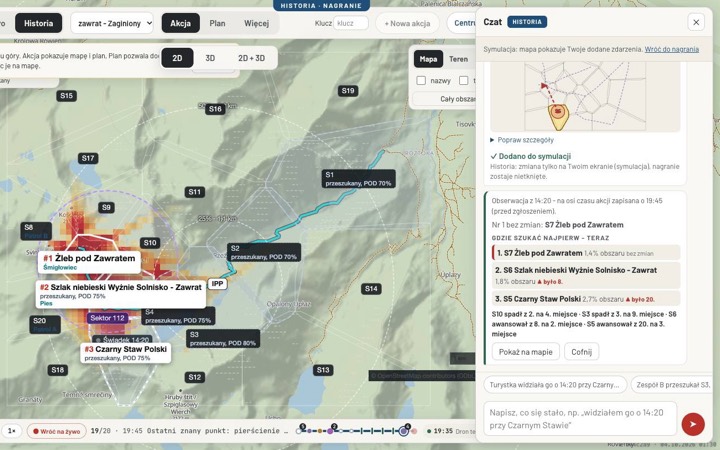Click the HISTORIA badge next to Czat
This screenshot has height=450, width=720.
click(527, 22)
